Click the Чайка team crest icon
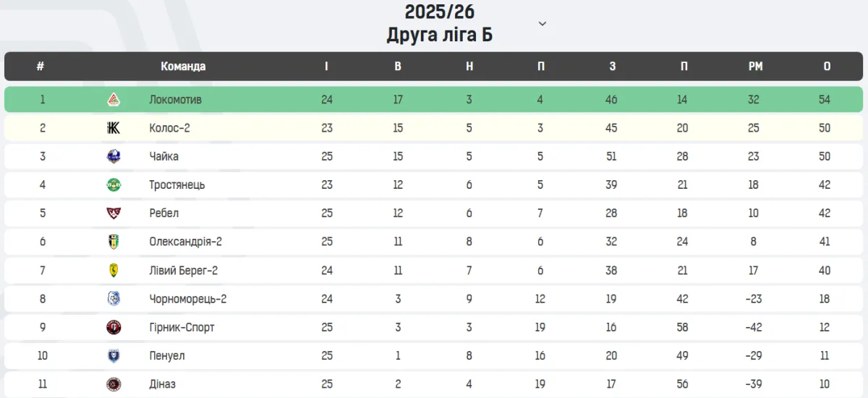 [x=114, y=156]
